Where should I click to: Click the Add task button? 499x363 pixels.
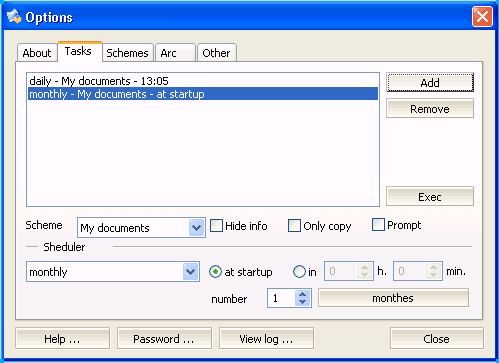pos(430,82)
